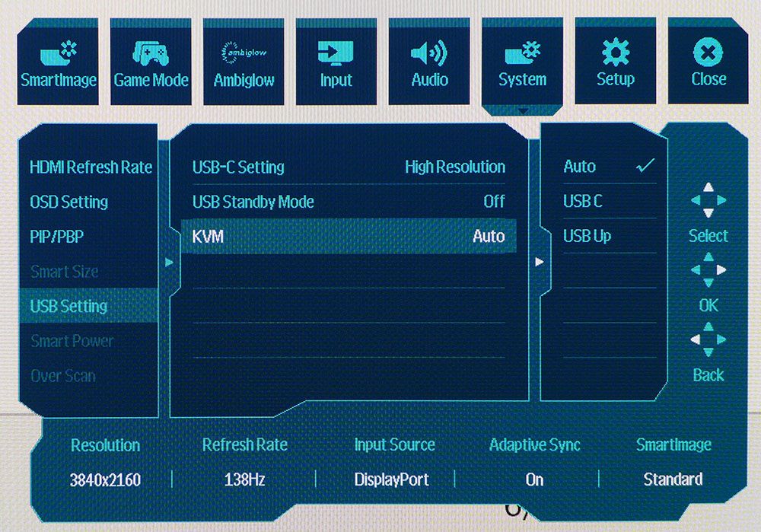Open the PIP/PBP menu entry
Image resolution: width=761 pixels, height=532 pixels.
57,237
